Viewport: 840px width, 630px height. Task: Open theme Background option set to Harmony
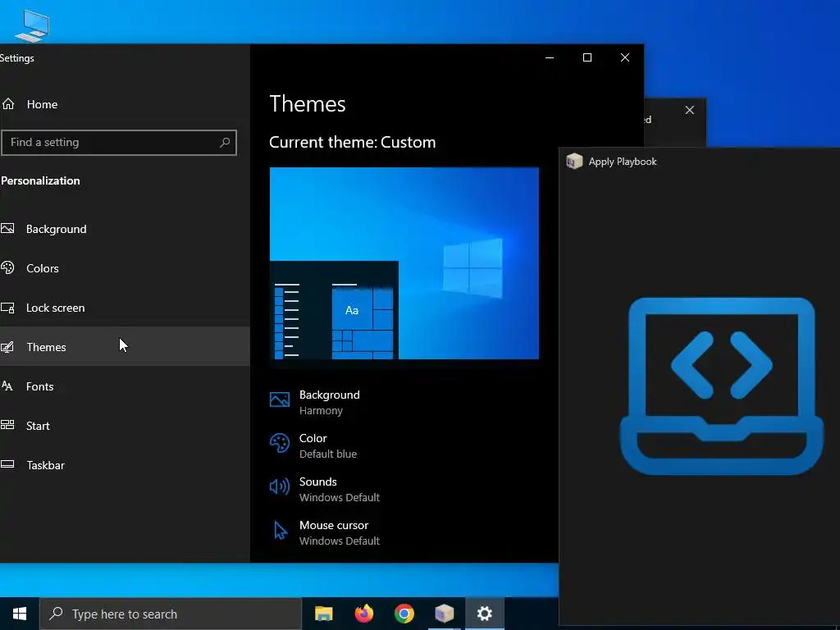(330, 402)
